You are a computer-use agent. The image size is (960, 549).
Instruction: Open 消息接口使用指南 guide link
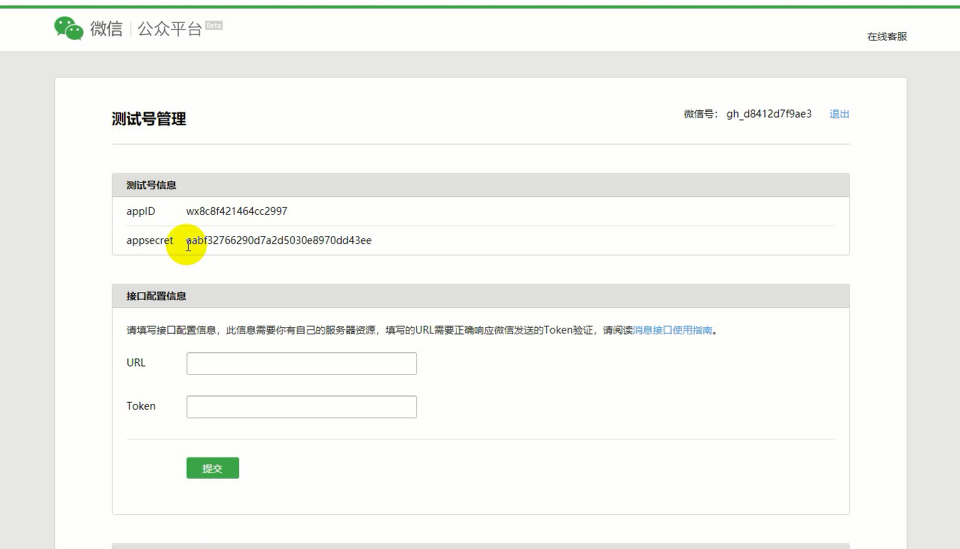pyautogui.click(x=672, y=330)
